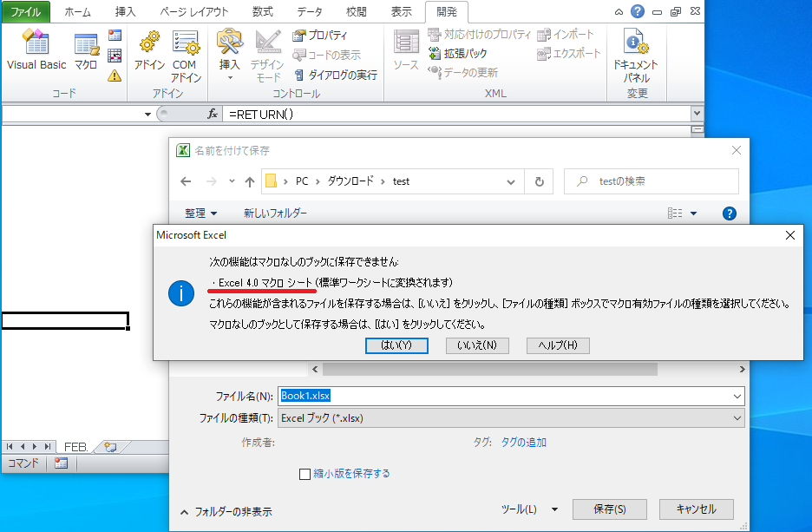
Task: Expand the Name Box dropdown
Action: click(147, 114)
